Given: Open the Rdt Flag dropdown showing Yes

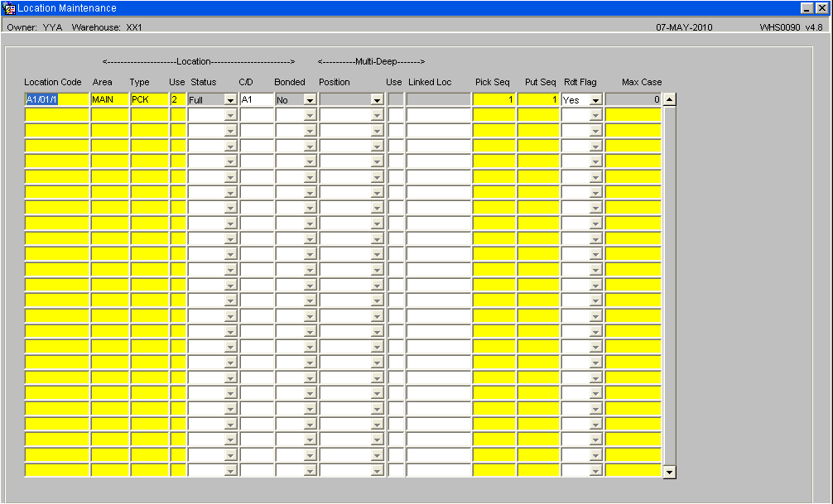Looking at the screenshot, I should pos(596,100).
